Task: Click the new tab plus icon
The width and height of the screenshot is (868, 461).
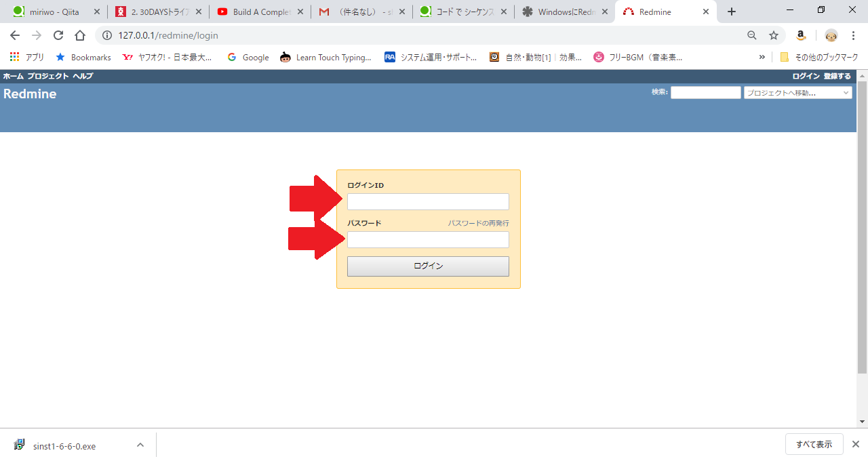Action: (x=731, y=11)
